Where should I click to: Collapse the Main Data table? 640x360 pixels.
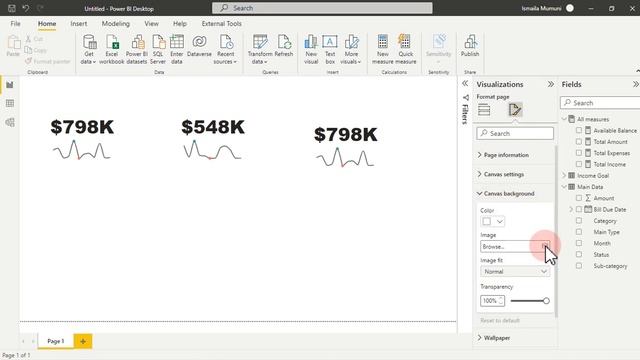(564, 187)
